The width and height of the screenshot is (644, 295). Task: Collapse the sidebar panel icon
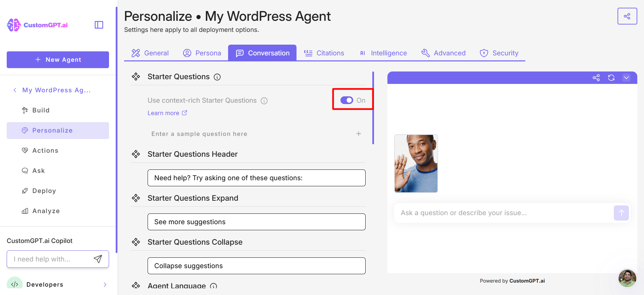(99, 25)
